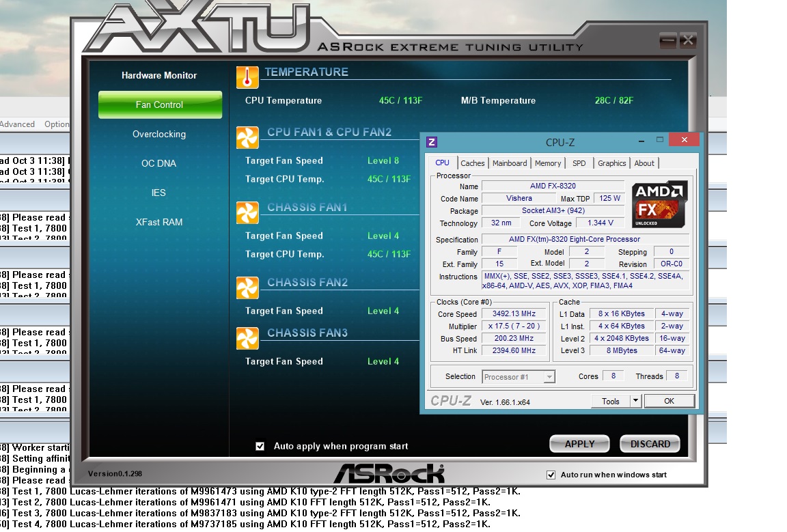Click the M/B Temperature 28C / 82F reading

[x=614, y=100]
